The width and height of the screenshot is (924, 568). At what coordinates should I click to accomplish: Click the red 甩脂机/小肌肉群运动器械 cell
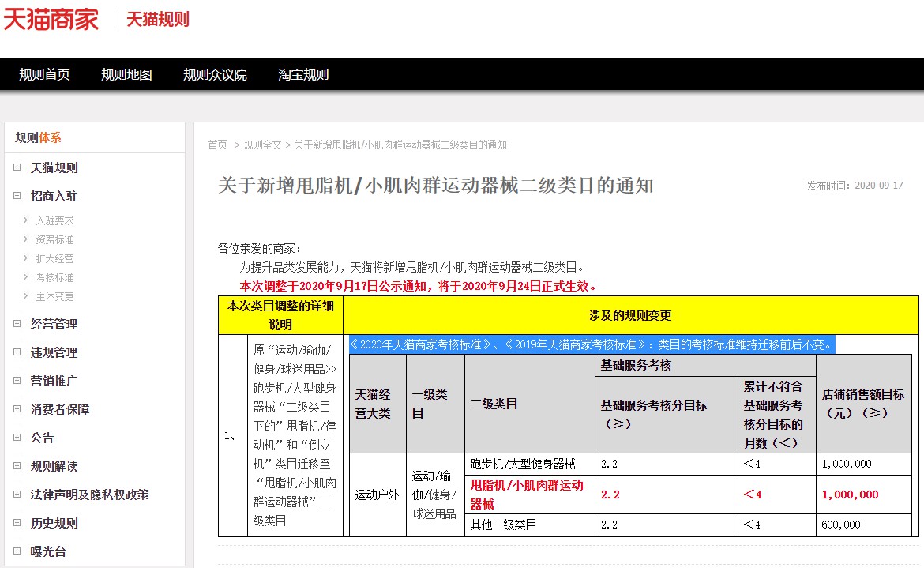coord(531,495)
